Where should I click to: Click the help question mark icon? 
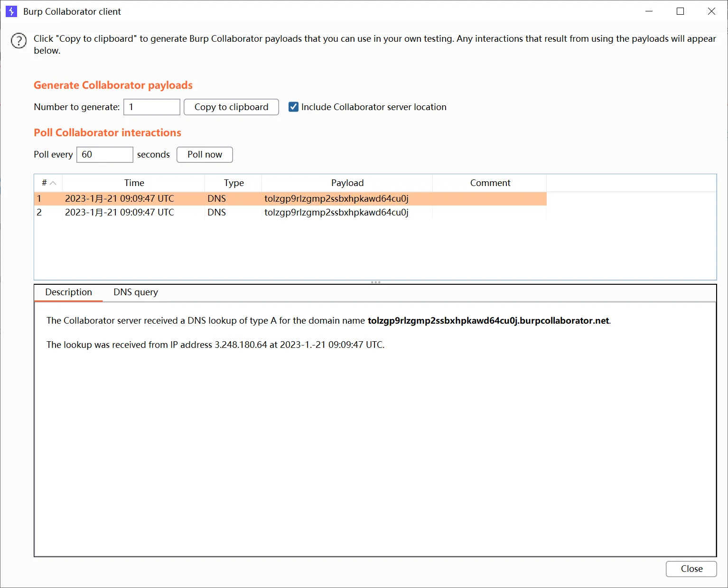pos(19,41)
